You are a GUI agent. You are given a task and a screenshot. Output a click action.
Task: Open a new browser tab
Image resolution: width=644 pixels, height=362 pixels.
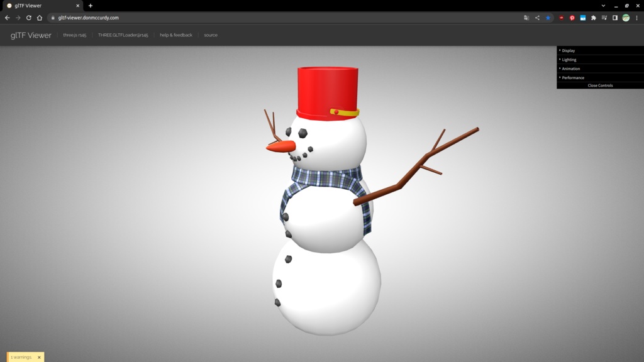pos(91,6)
